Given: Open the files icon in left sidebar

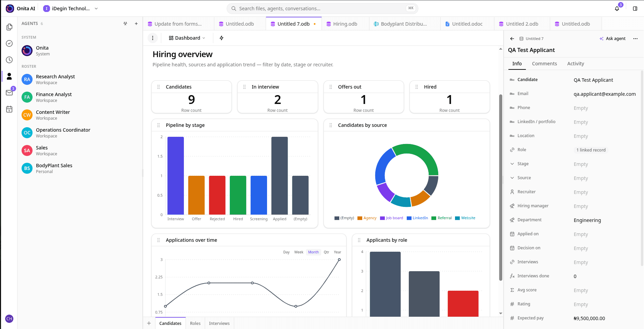Looking at the screenshot, I should pyautogui.click(x=9, y=27).
